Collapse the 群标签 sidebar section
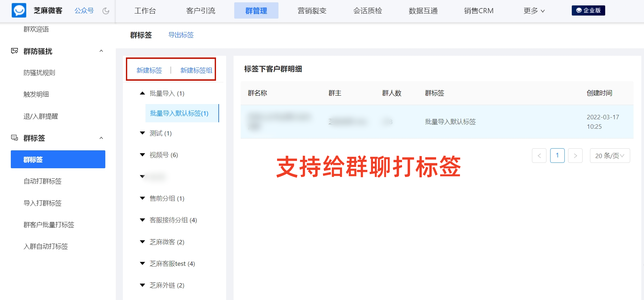Viewport: 644px width, 300px height. [x=101, y=138]
